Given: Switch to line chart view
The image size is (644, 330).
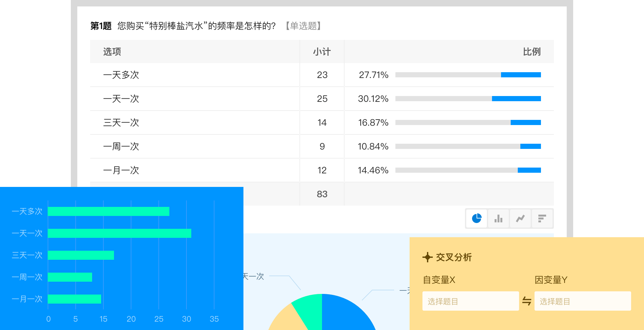Looking at the screenshot, I should [x=520, y=218].
